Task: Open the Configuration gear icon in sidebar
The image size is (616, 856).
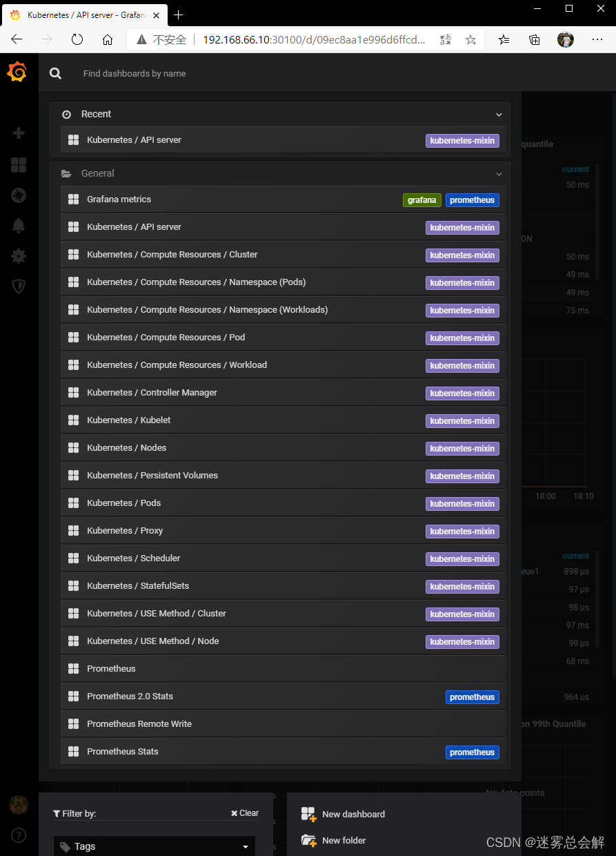Action: 19,256
